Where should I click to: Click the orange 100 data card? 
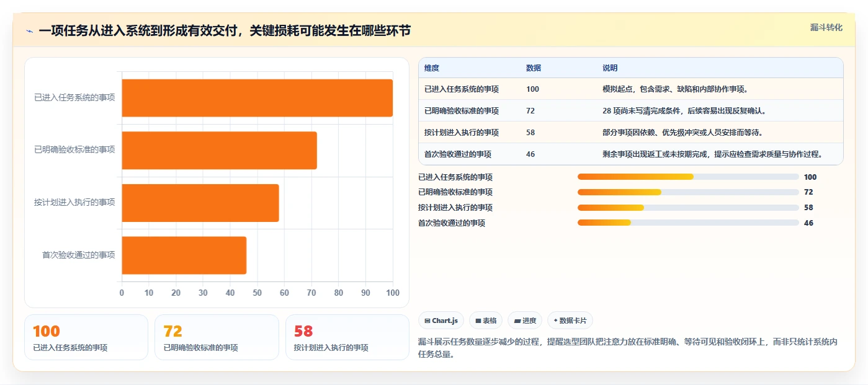[x=86, y=337]
